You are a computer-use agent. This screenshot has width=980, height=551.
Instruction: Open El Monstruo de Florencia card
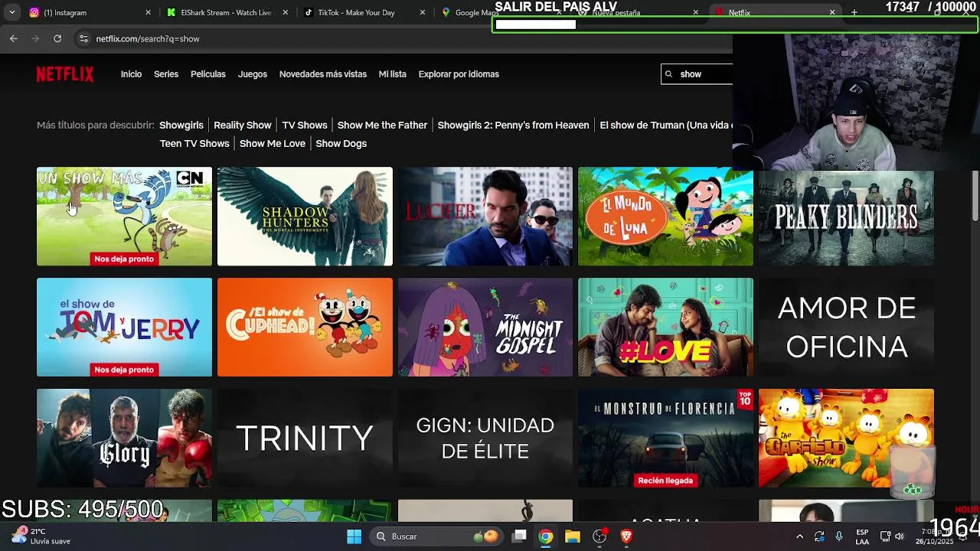pyautogui.click(x=665, y=438)
